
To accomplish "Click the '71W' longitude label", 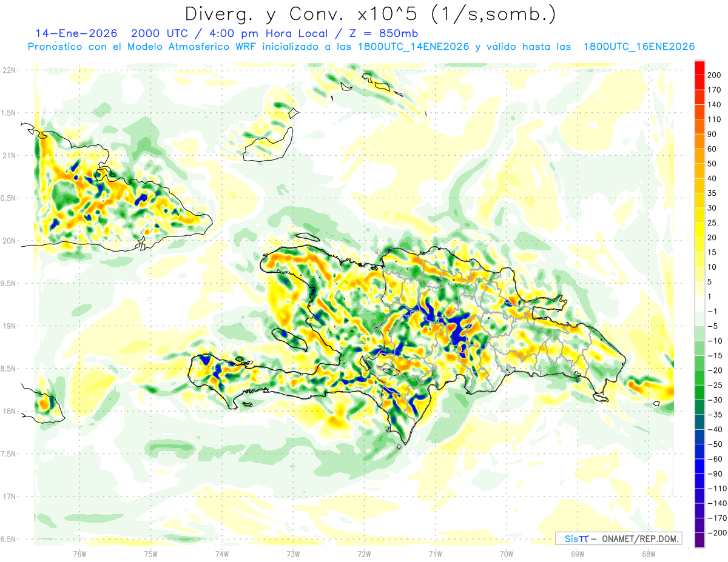I will pos(436,554).
